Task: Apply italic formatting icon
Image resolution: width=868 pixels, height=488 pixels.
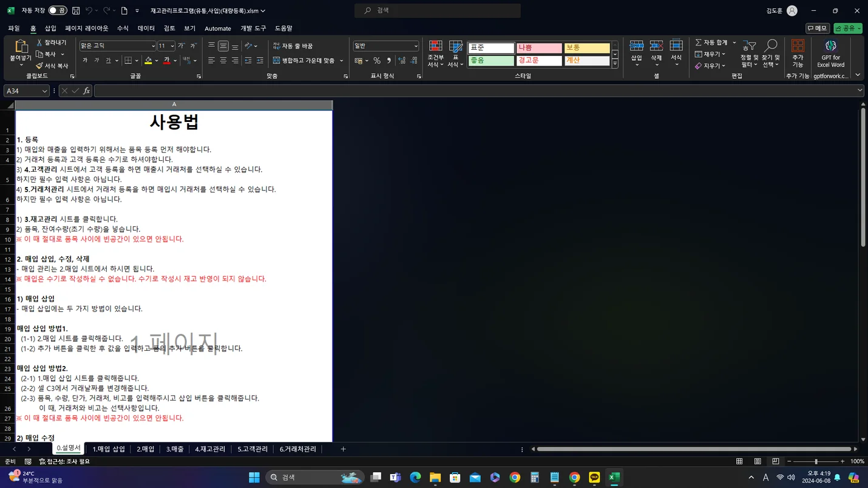Action: coord(97,60)
